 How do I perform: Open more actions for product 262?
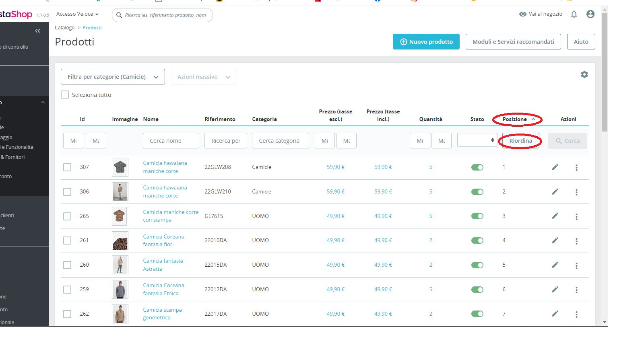(x=576, y=315)
